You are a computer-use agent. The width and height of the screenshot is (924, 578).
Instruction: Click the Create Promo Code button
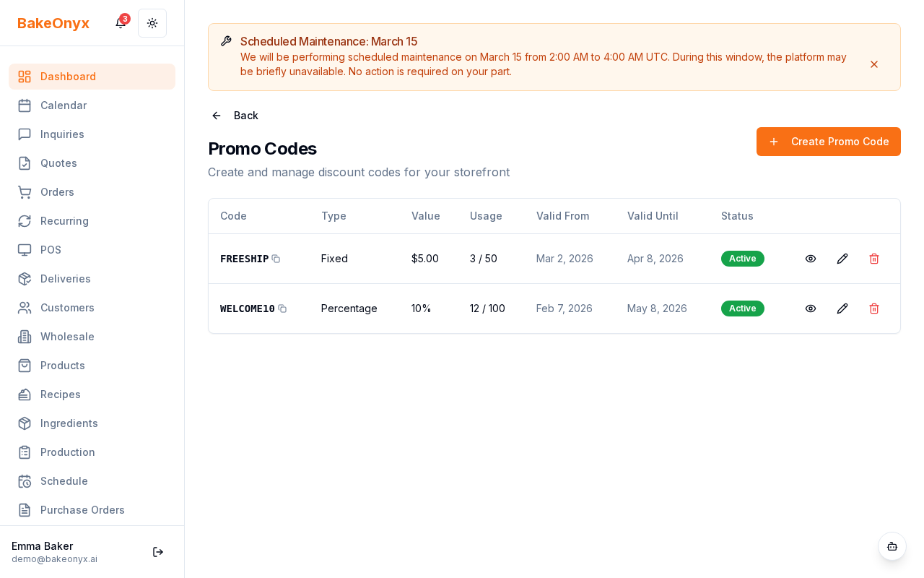[828, 142]
